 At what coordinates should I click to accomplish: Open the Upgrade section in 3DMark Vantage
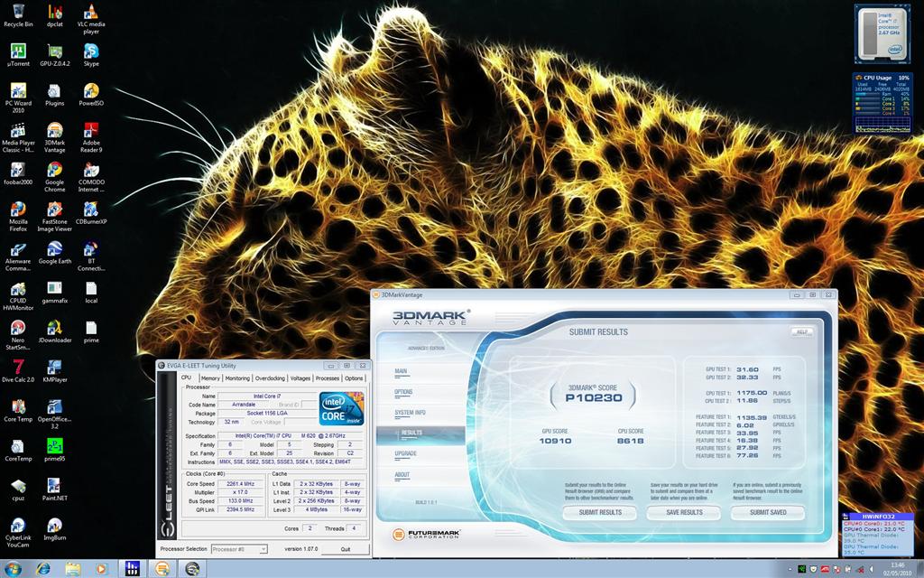coord(406,453)
